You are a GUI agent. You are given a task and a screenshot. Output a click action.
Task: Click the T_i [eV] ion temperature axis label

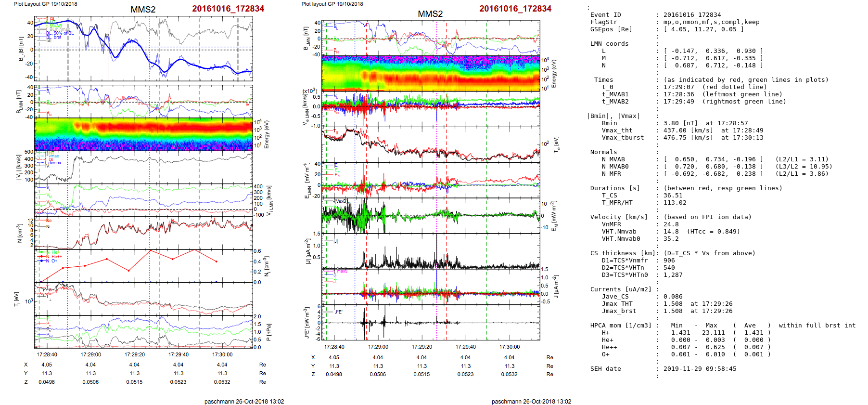click(17, 299)
